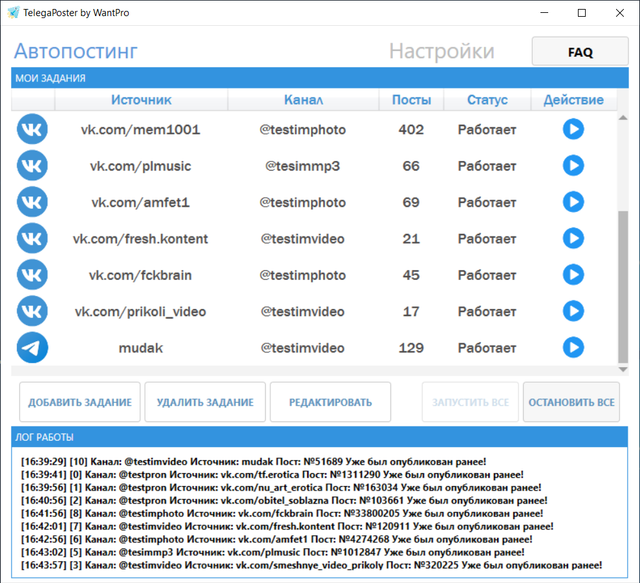Run the vk.com/amfet1 task with play icon
The image size is (640, 583).
tap(573, 202)
